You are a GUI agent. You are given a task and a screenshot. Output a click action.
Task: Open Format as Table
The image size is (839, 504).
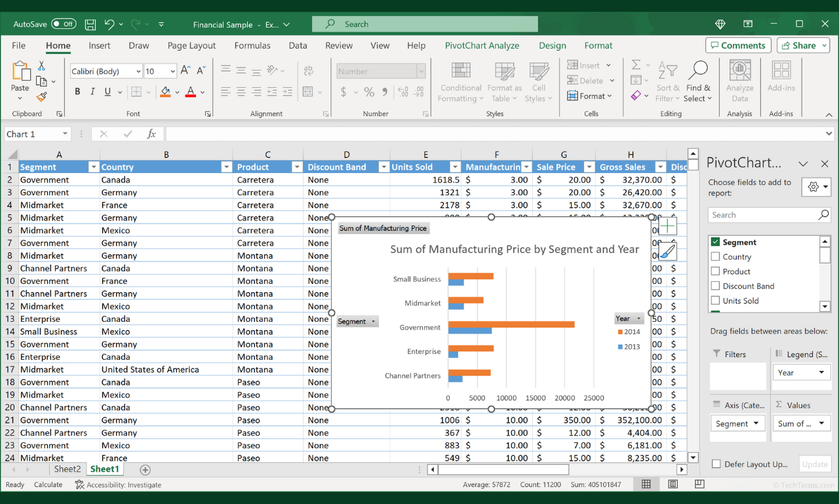(x=504, y=82)
